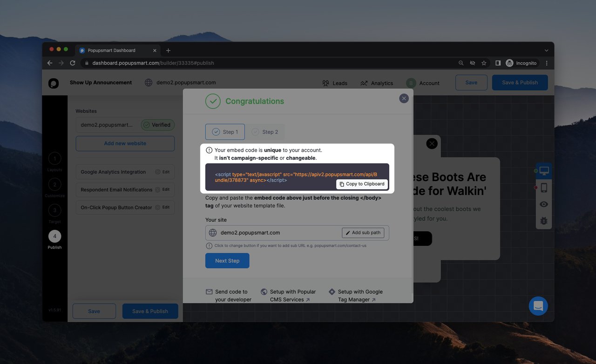This screenshot has height=364, width=596.
Task: Click the Congratulations heading
Action: [x=255, y=101]
